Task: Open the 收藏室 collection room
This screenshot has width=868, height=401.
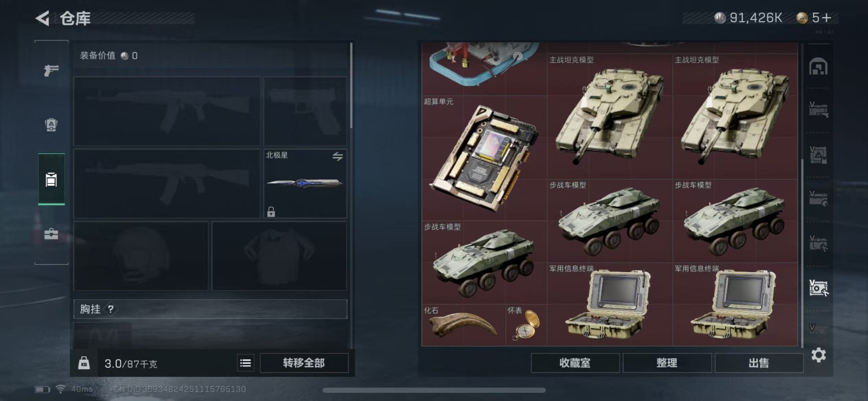Action: coord(575,363)
